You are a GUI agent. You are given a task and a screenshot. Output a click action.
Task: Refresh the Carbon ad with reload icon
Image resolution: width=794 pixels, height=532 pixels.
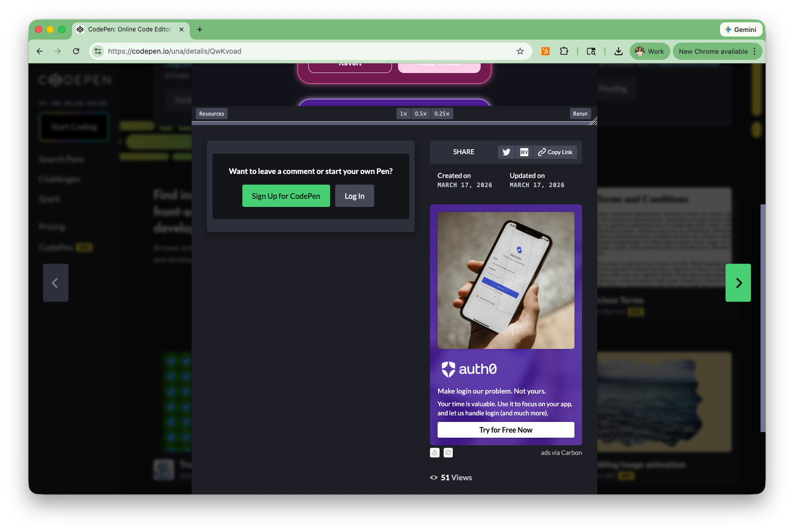click(448, 453)
